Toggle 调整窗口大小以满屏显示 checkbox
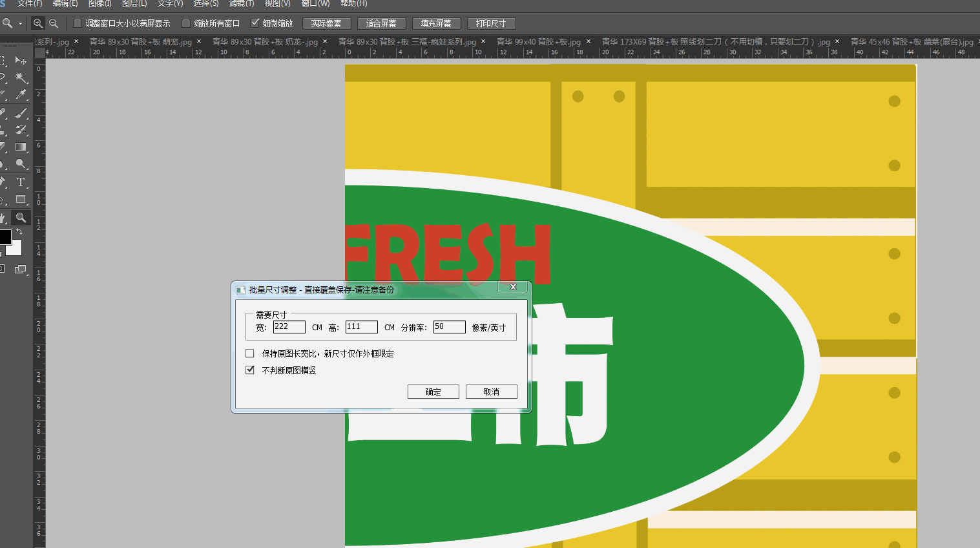 [x=78, y=23]
